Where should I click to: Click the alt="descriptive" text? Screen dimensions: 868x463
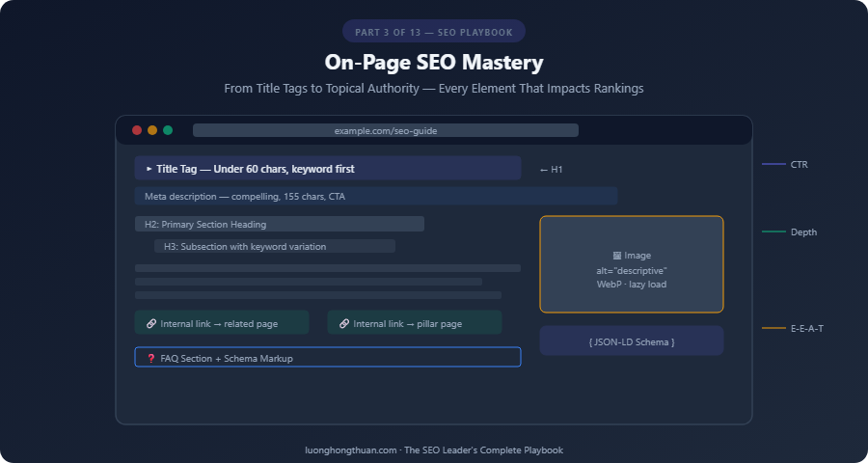(631, 270)
